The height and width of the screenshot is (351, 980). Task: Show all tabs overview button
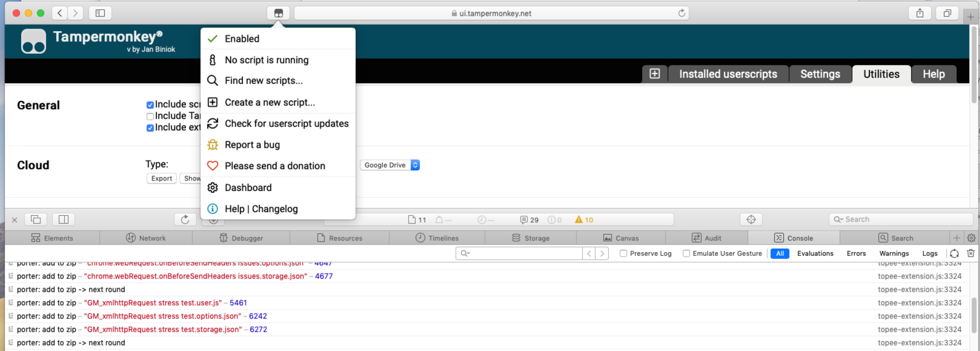coord(947,13)
